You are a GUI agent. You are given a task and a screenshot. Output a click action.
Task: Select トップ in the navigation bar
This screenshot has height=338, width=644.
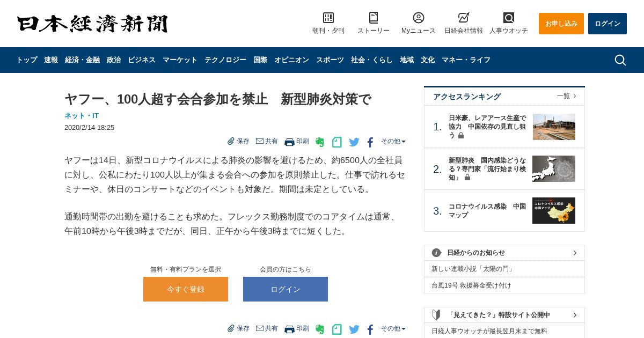point(27,60)
